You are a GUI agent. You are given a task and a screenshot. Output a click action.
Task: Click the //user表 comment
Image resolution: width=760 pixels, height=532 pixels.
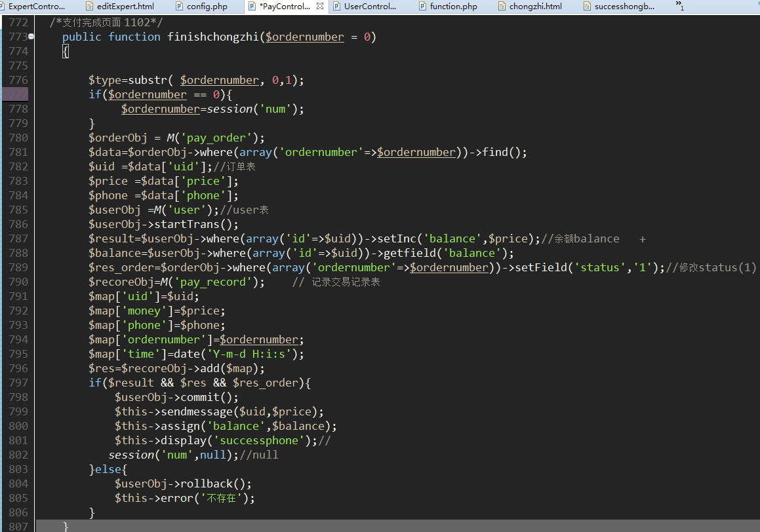click(244, 210)
